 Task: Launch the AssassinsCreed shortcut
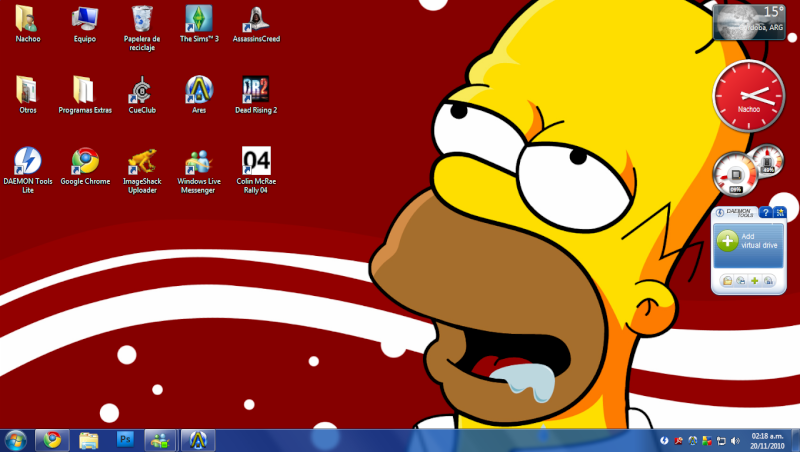pos(256,24)
